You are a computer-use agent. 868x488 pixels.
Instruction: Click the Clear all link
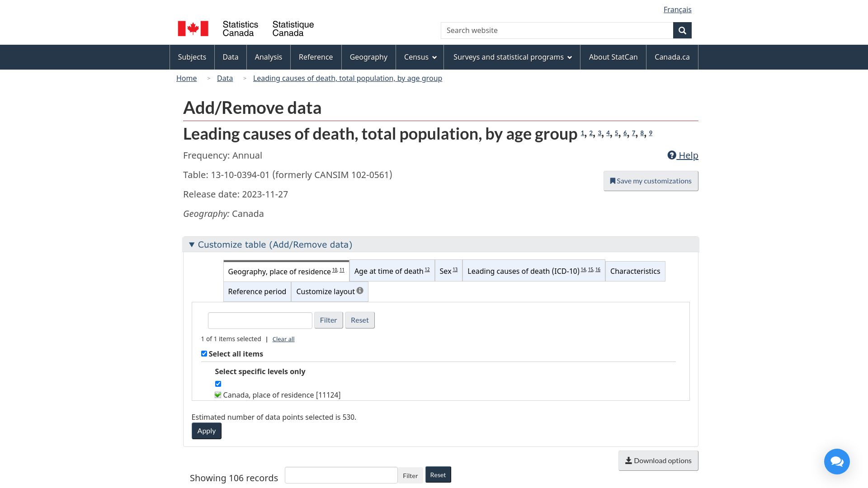click(283, 339)
